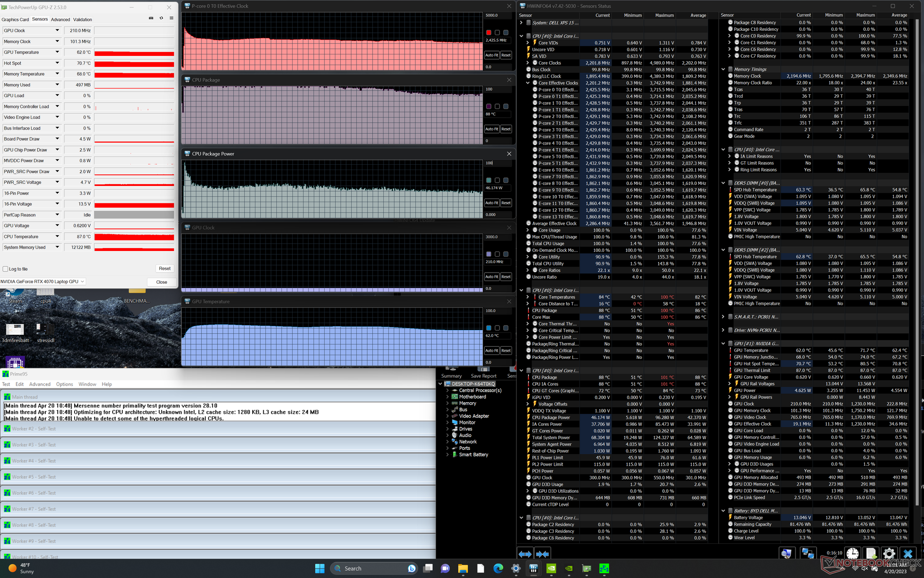
Task: Click HWiNFO log file with plus icon
Action: point(871,553)
